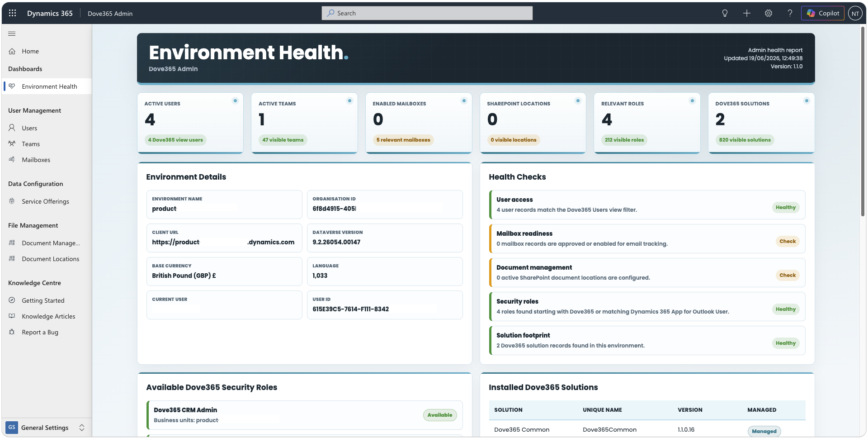The height and width of the screenshot is (438, 868).
Task: Open the Copilot button
Action: 823,13
